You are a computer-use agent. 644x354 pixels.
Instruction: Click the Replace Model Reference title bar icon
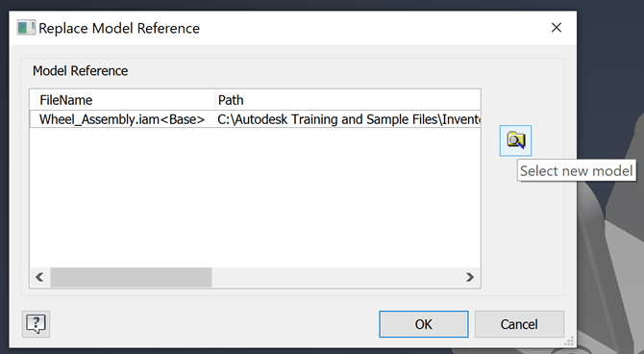26,28
